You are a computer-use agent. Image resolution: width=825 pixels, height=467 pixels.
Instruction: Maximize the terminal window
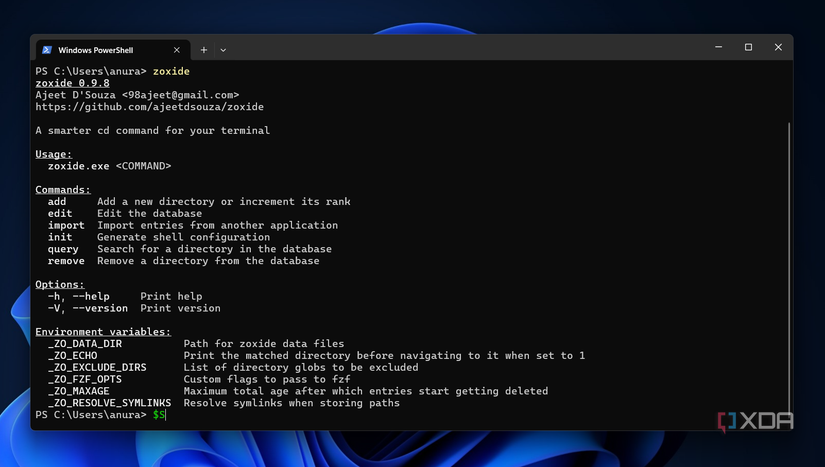(748, 47)
